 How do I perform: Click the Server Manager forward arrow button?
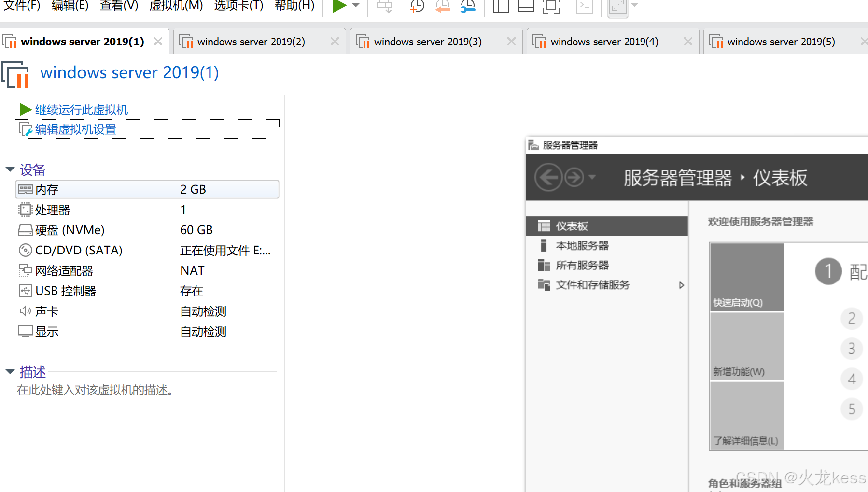click(x=574, y=177)
